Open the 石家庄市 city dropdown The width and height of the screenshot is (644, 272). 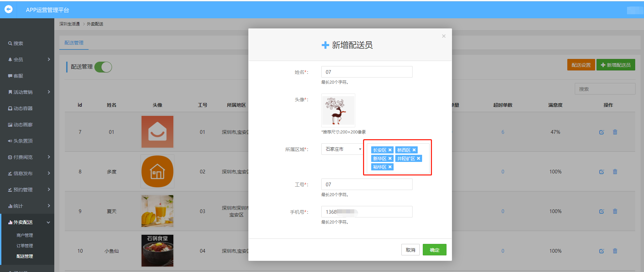pos(342,149)
